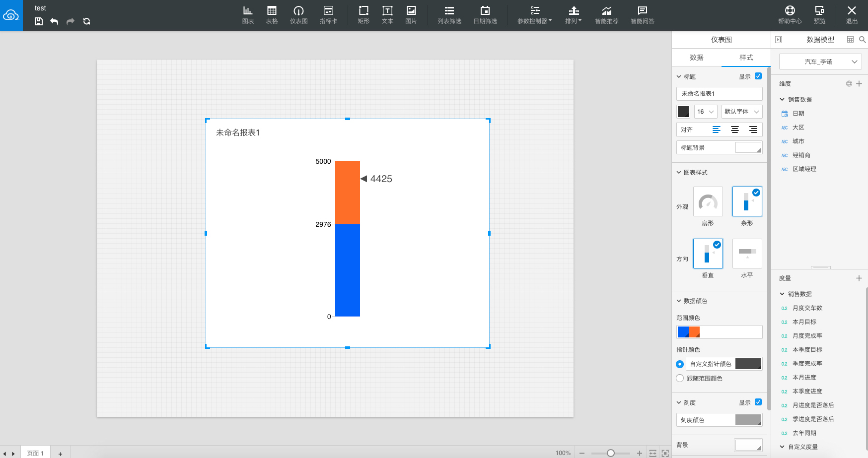Add a new page with plus

click(60, 454)
